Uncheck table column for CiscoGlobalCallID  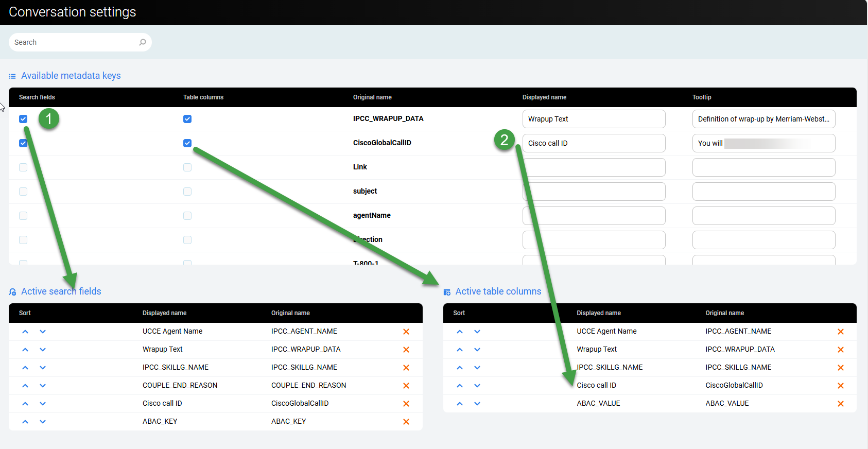pos(187,143)
